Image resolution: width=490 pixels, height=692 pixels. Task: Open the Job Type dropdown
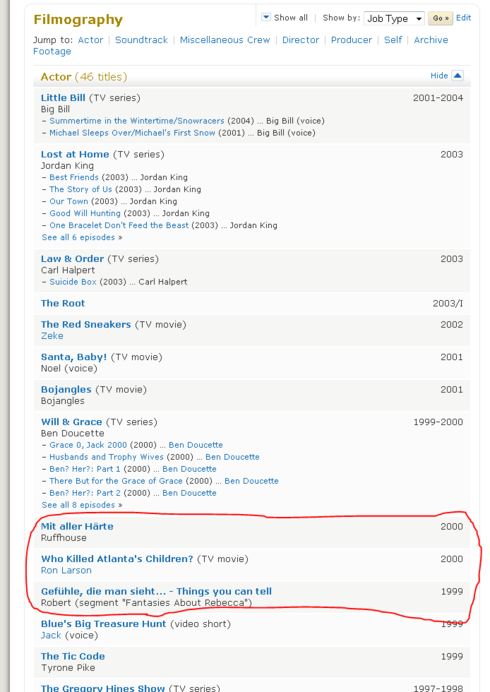(394, 19)
